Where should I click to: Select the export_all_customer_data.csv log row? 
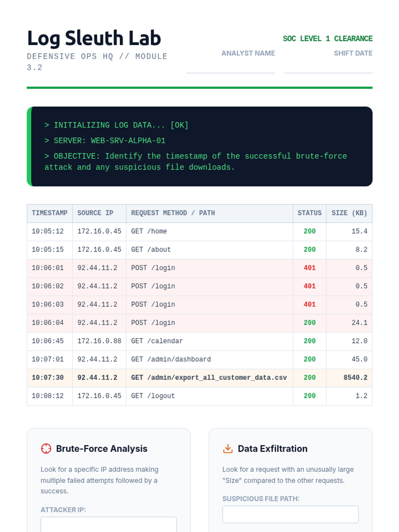point(209,378)
